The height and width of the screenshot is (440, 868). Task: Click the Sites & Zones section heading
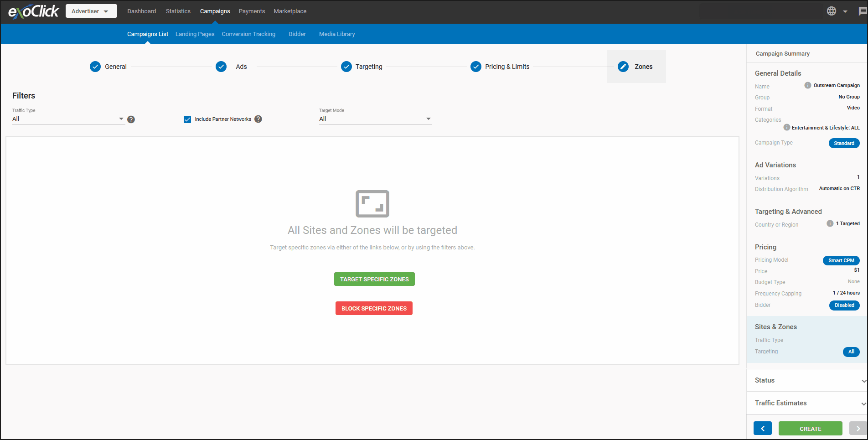click(776, 327)
